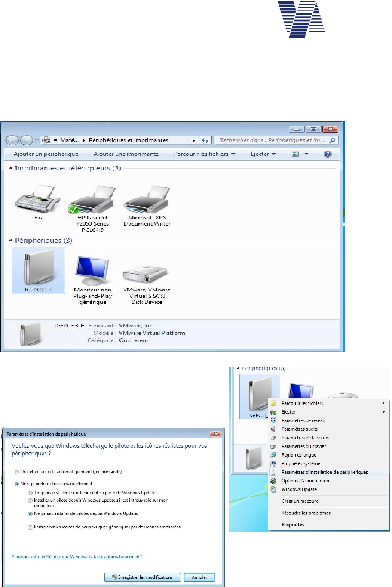Viewport: 392px width, 587px height.
Task: Open the view options dropdown arrow
Action: click(x=306, y=154)
